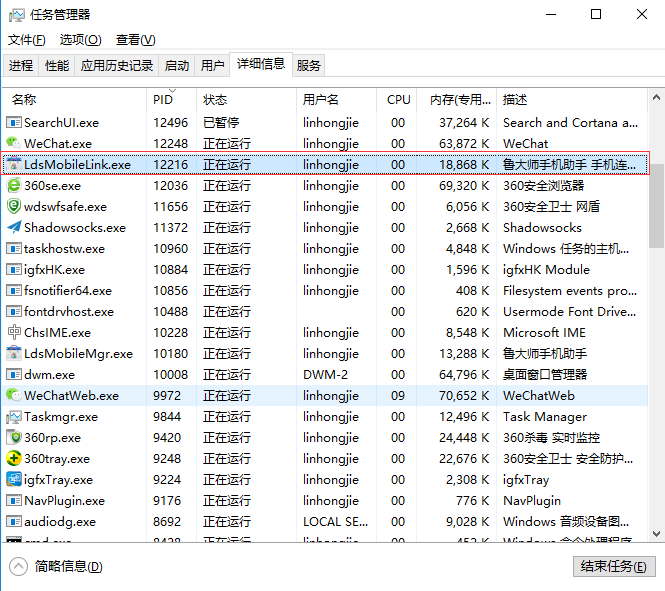Click PID 12036 of 360se.exe
This screenshot has height=591, width=665.
[x=170, y=186]
